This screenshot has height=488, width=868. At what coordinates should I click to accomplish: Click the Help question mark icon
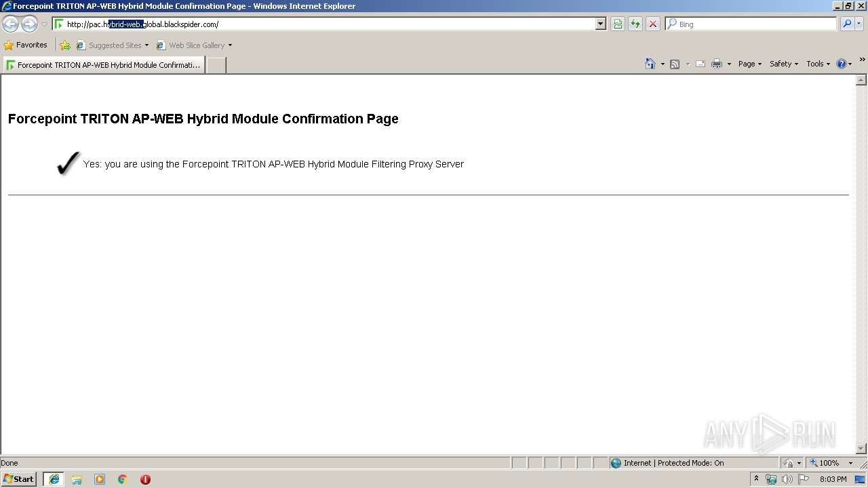pos(842,64)
